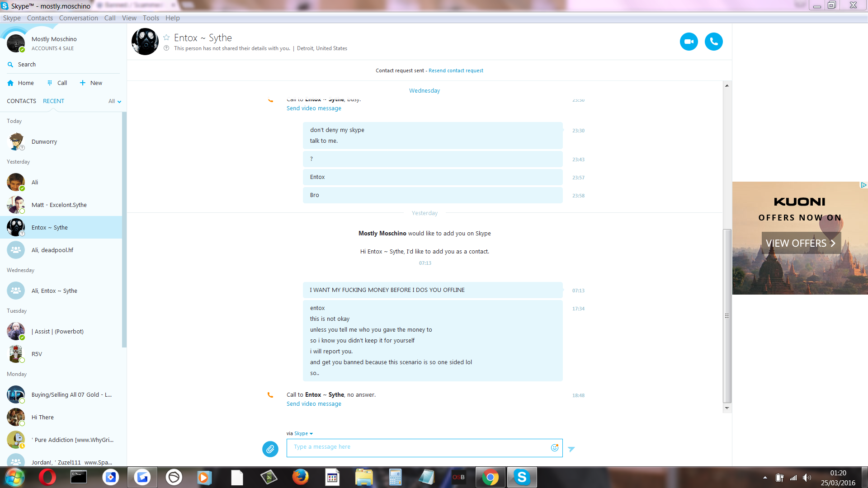Start a voice call with Entox
Image resolution: width=868 pixels, height=488 pixels.
(713, 42)
